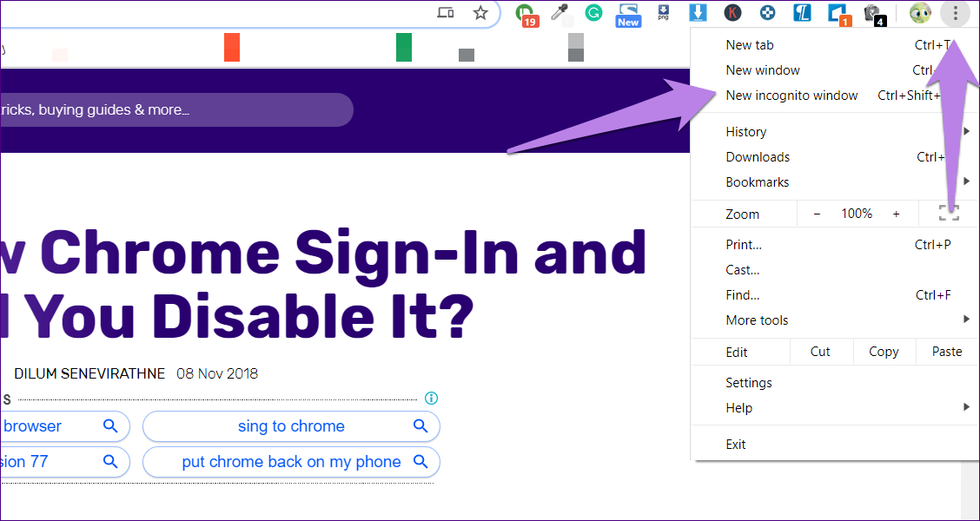
Task: Open the blue download arrow extension
Action: tap(699, 12)
